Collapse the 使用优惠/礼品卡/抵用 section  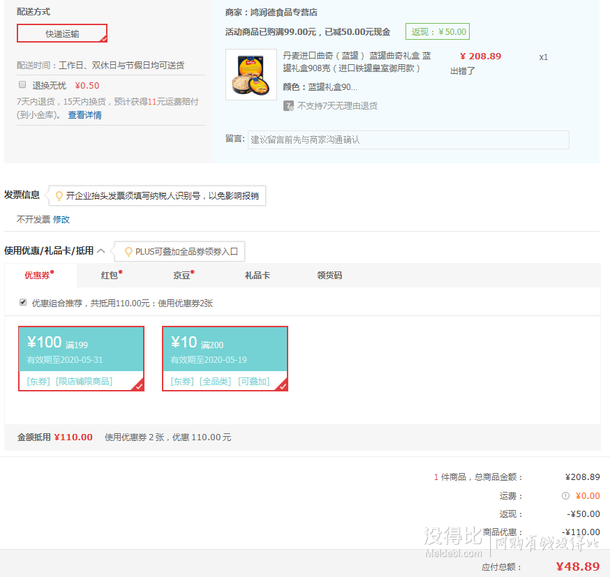point(101,251)
